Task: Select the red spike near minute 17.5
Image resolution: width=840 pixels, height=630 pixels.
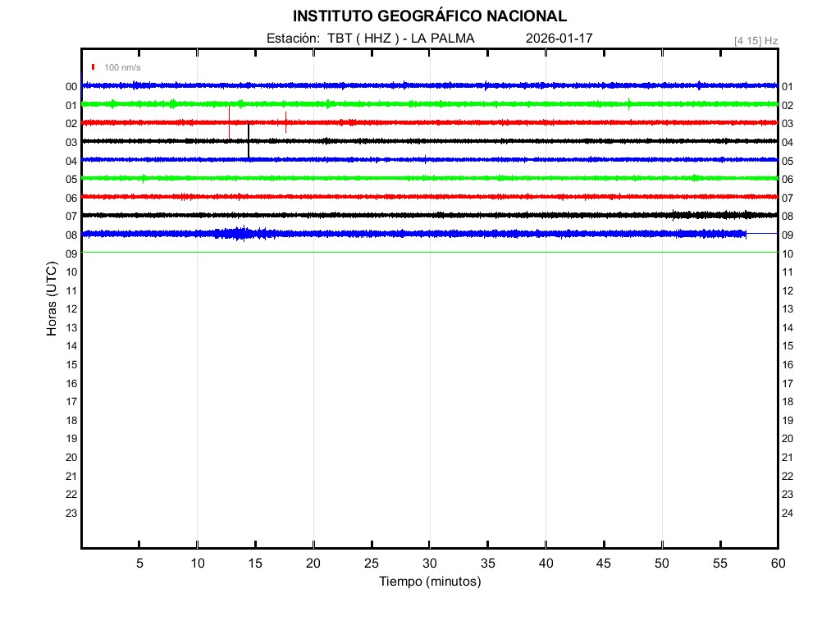Action: [x=285, y=123]
